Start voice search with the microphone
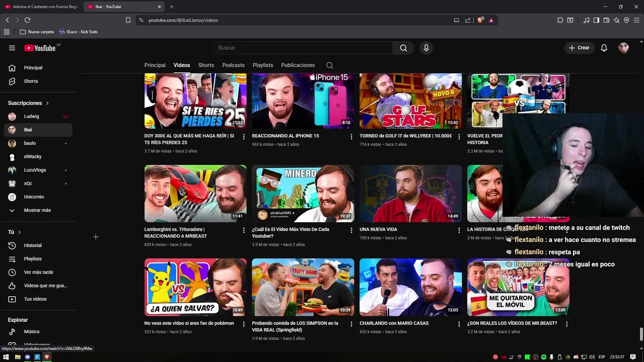The image size is (644, 362). pyautogui.click(x=426, y=48)
